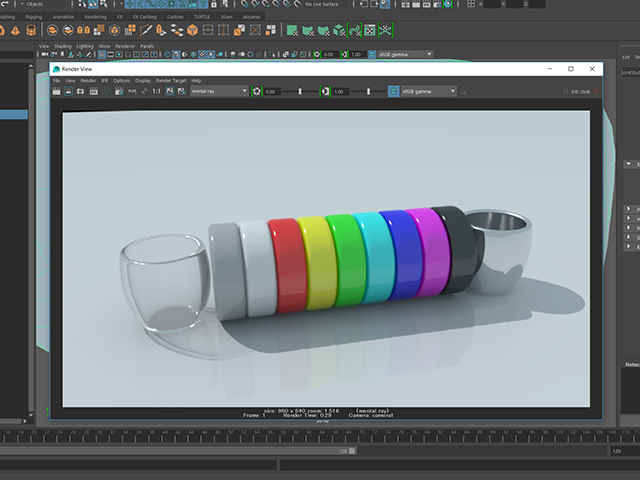Image resolution: width=640 pixels, height=480 pixels.
Task: Click the Render View gamma slider
Action: [368, 91]
